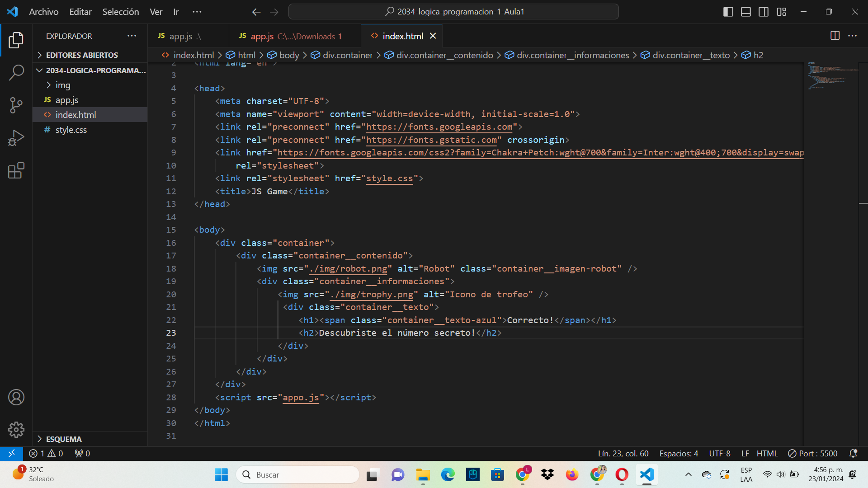
Task: Open editor more actions ellipsis
Action: pyautogui.click(x=853, y=36)
